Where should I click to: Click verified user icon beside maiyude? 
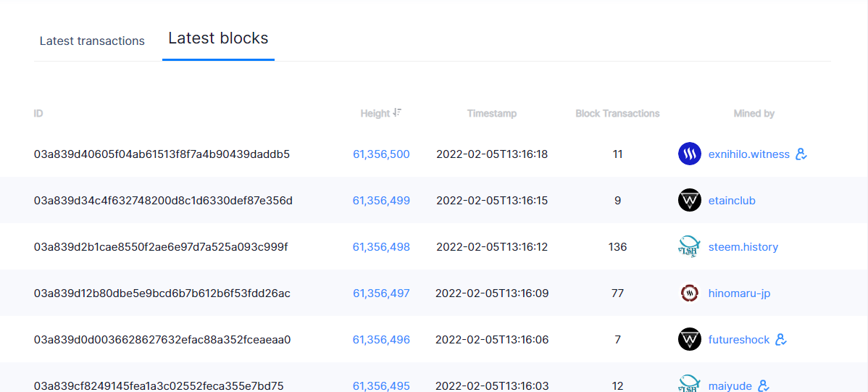[x=763, y=385]
